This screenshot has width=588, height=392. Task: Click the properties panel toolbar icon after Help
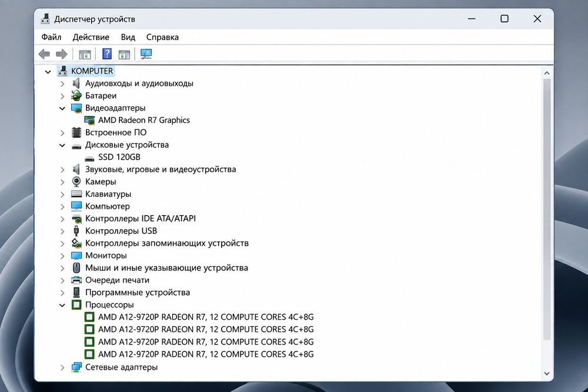124,54
